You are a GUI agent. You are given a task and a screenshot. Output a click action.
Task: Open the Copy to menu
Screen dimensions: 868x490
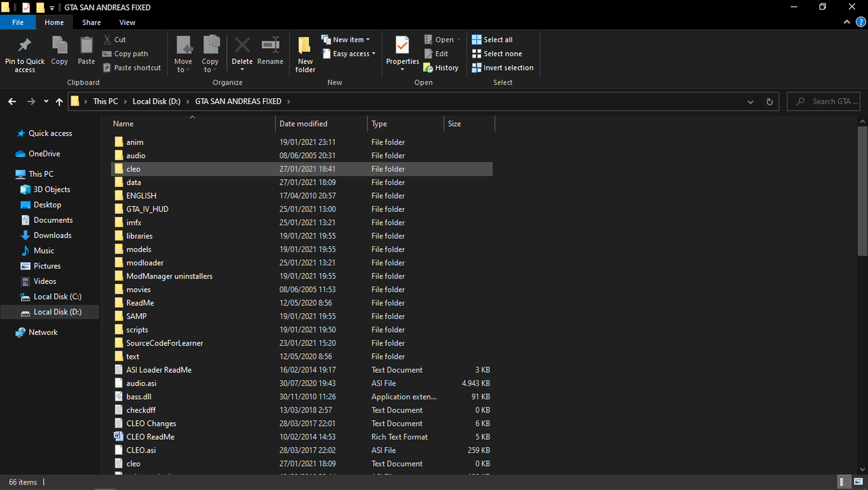click(x=210, y=54)
